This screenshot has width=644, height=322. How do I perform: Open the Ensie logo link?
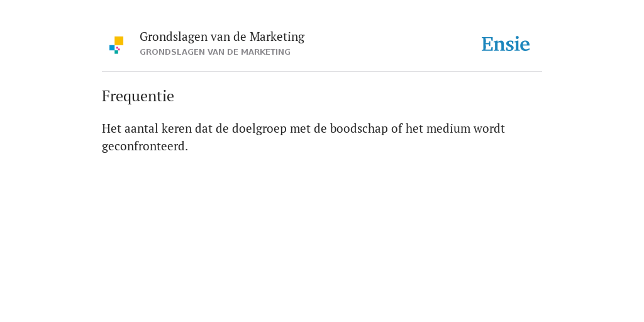506,44
